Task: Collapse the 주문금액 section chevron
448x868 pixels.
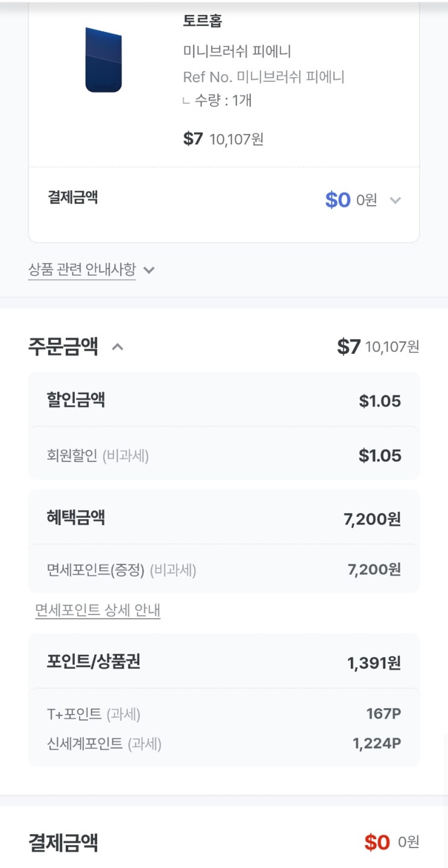Action: pyautogui.click(x=118, y=347)
